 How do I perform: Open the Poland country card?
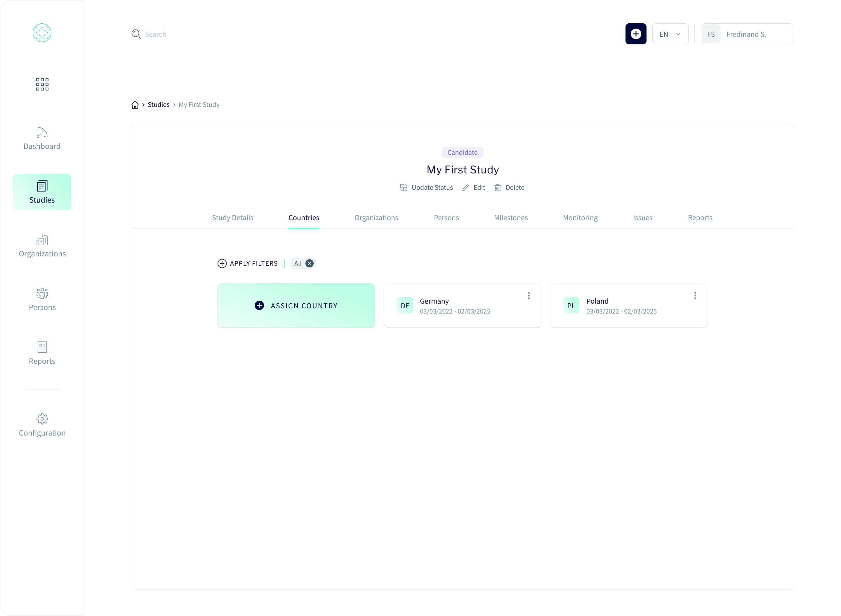[x=628, y=305]
